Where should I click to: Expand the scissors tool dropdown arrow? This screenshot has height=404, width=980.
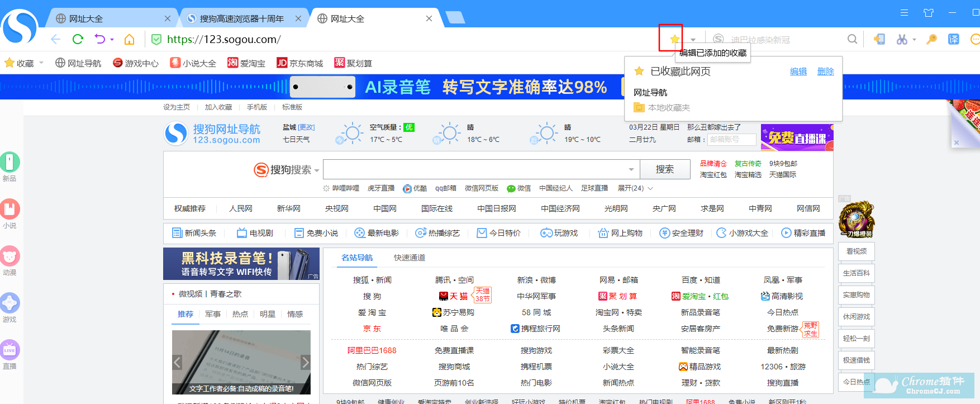(914, 39)
